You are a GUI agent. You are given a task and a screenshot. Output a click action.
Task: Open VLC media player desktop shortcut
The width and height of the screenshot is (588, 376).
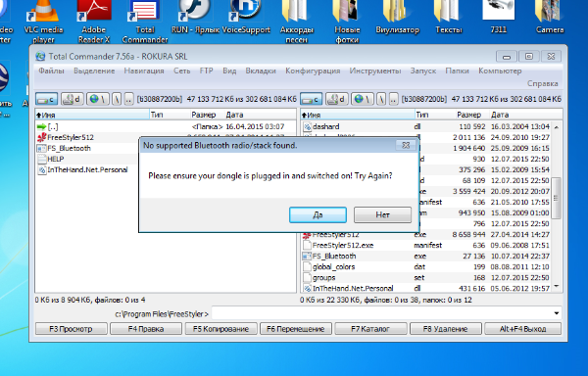pyautogui.click(x=43, y=22)
